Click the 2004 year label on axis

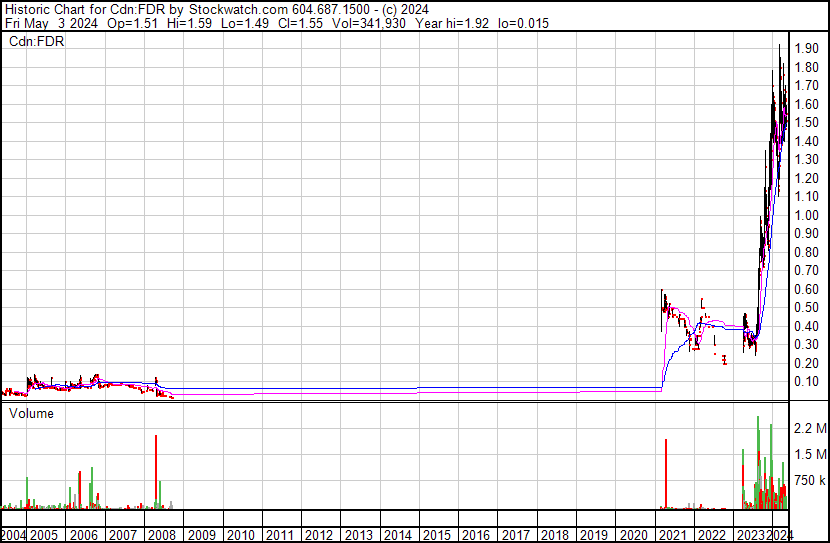click(x=14, y=535)
